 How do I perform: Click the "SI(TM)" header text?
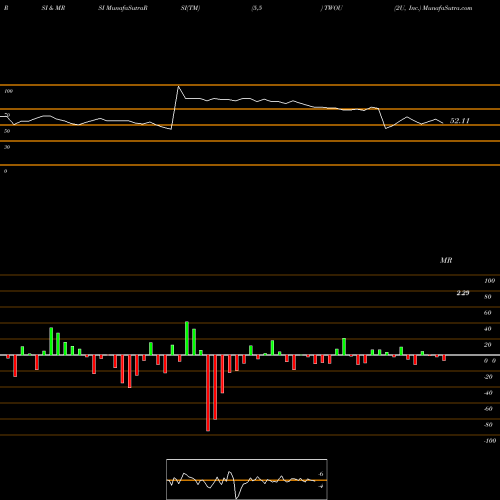coord(190,8)
